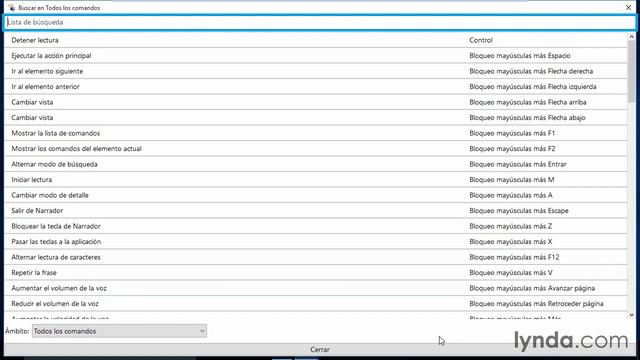This screenshot has width=640, height=360.
Task: Click shortcut Bloqueo mayúsculas más Avanzar página
Action: pos(532,288)
